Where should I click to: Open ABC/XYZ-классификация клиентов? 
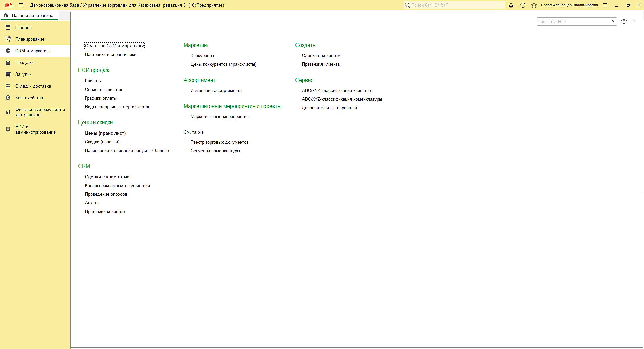click(x=337, y=90)
